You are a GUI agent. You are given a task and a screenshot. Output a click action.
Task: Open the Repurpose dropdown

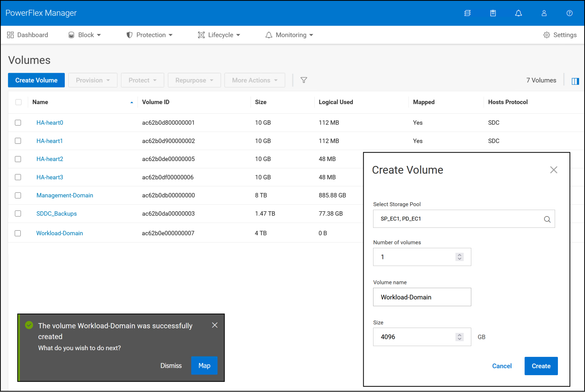pos(194,80)
